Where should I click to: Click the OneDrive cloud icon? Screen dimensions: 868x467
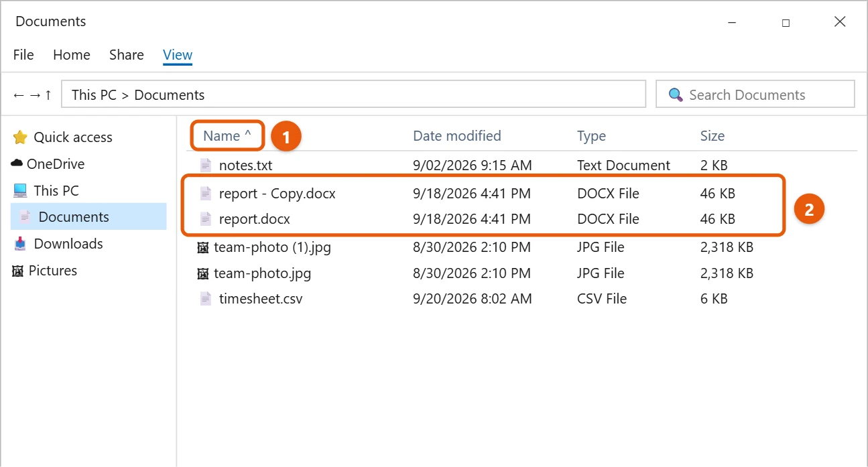(17, 163)
